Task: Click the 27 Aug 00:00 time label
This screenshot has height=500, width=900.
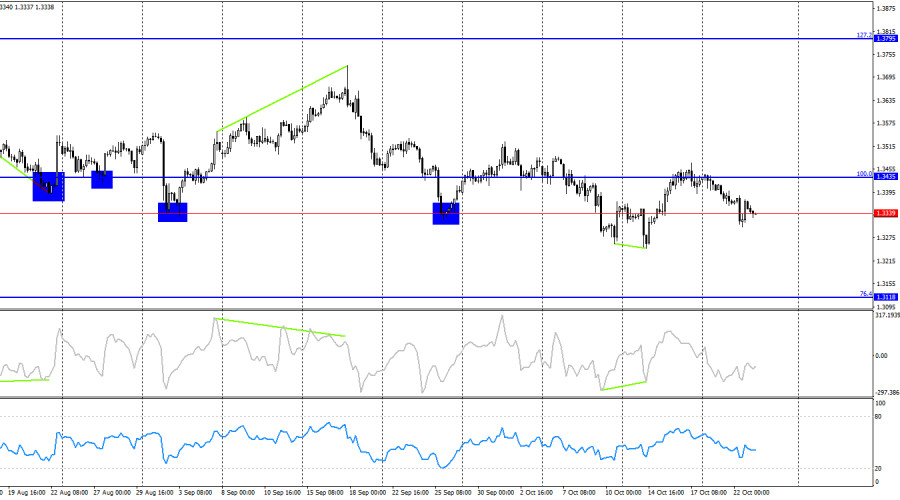Action: click(x=112, y=493)
